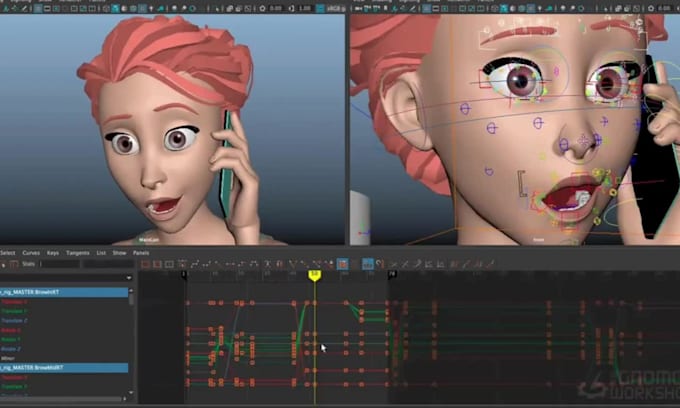Toggle the Value Snap icon
The height and width of the screenshot is (408, 680).
pos(380,264)
